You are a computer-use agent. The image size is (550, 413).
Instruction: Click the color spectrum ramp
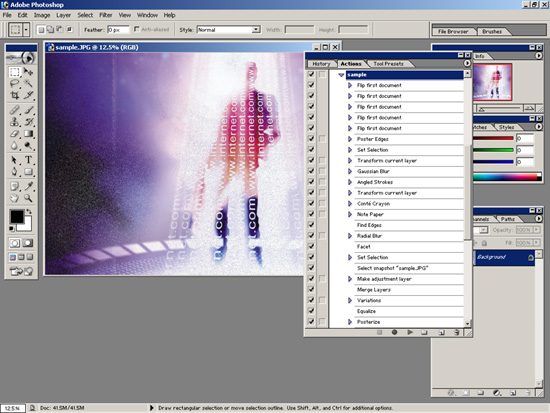coord(507,177)
